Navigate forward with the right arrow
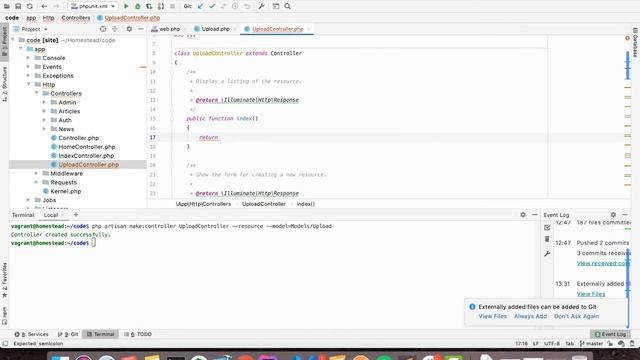The height and width of the screenshot is (360, 640). (56, 7)
